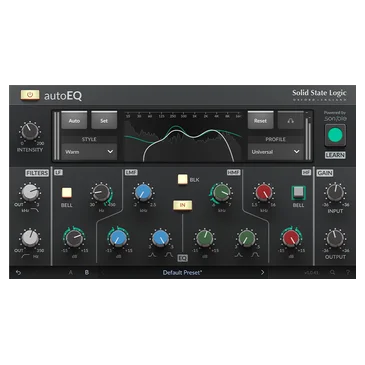Toggle the BLK switch
This screenshot has width=365, height=365.
click(x=182, y=179)
